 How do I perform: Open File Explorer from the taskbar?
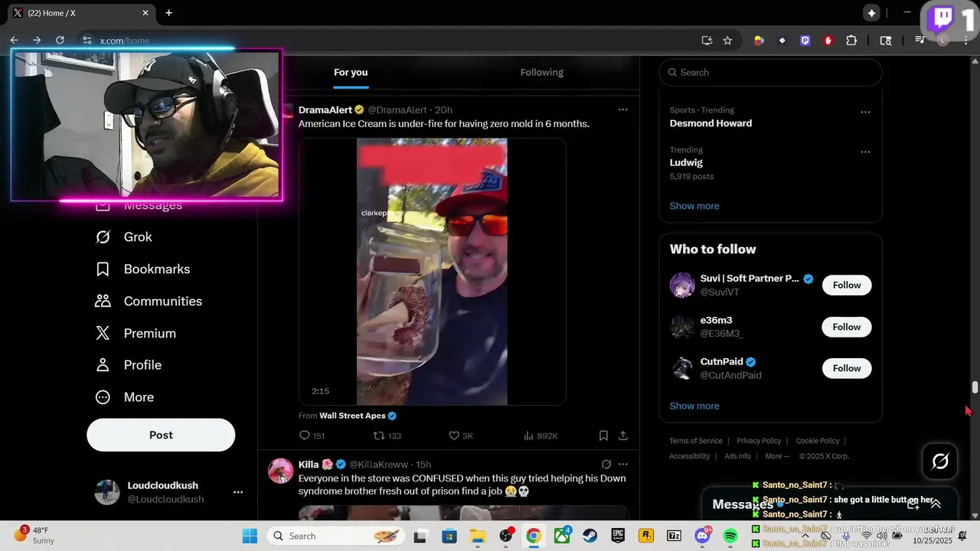pos(477,536)
